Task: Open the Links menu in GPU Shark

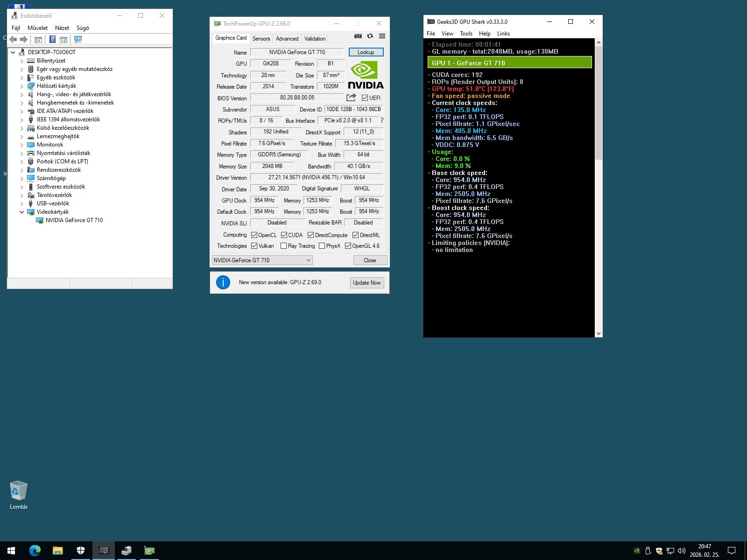Action: (x=503, y=34)
